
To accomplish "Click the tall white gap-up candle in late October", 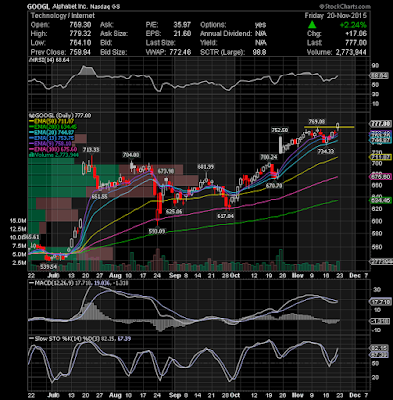I will 280,144.
